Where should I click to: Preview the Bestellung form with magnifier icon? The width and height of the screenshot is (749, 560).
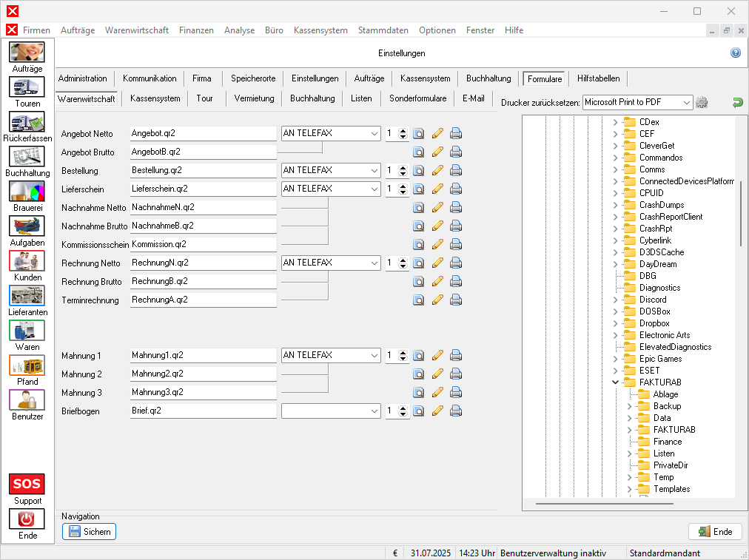pos(418,170)
